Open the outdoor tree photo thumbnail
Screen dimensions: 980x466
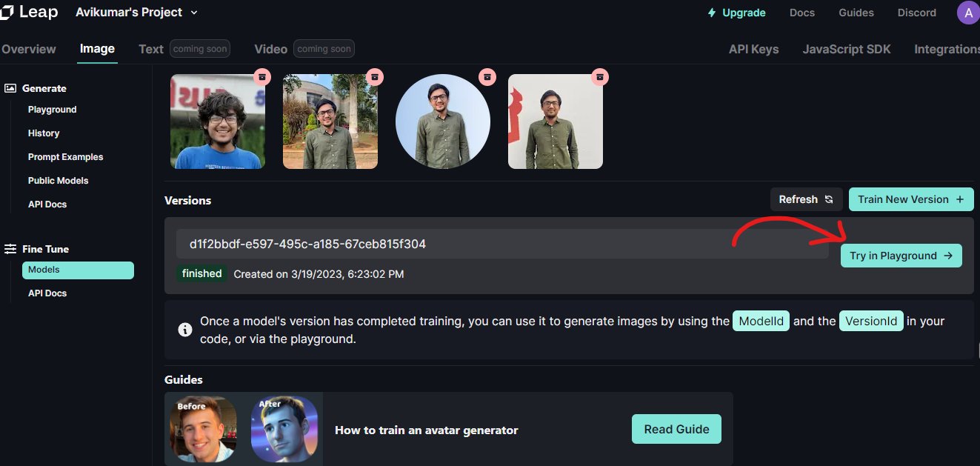click(330, 122)
